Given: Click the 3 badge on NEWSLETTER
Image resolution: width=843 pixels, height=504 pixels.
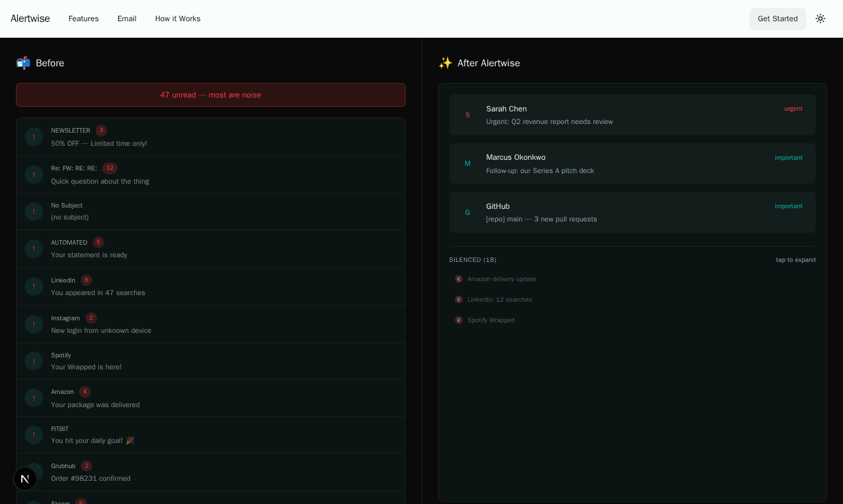Looking at the screenshot, I should (x=101, y=131).
